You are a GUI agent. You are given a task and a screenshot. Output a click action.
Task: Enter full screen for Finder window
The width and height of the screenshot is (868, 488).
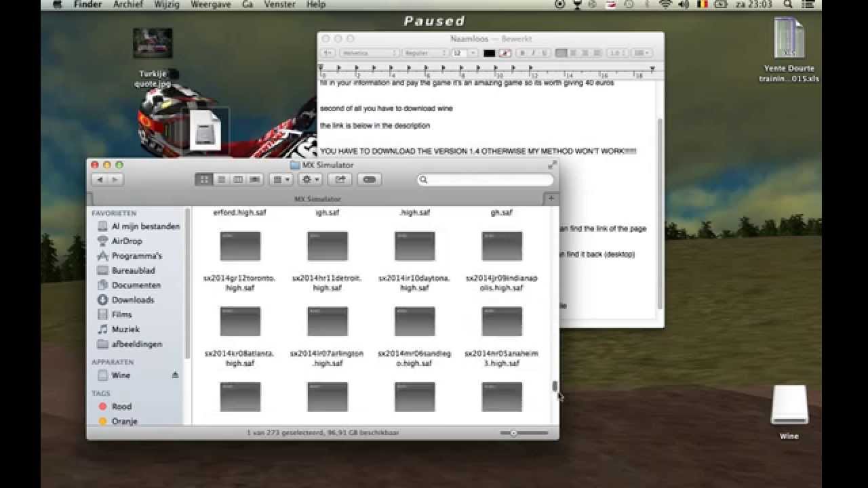(552, 165)
